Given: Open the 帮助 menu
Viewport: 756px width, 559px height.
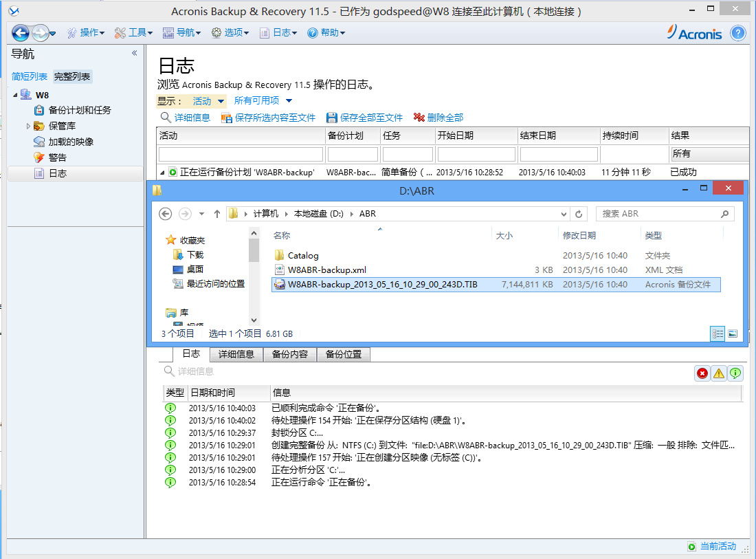Looking at the screenshot, I should click(326, 33).
